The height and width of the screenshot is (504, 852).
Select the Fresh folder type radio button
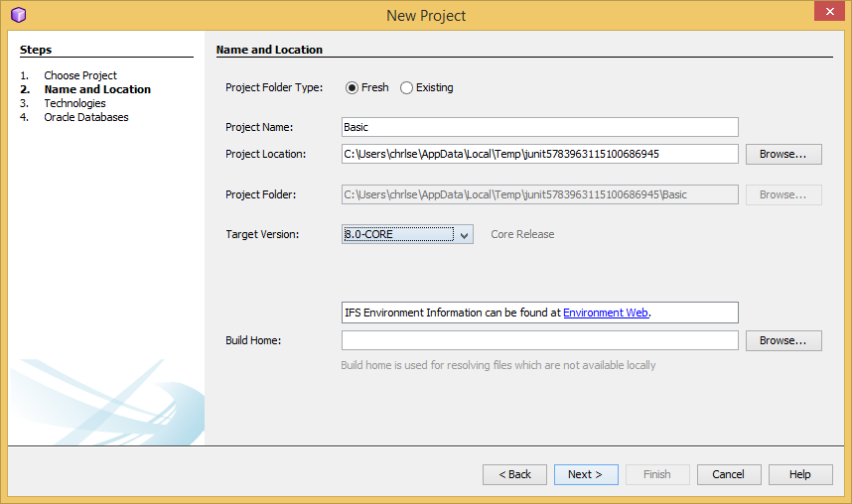[x=352, y=88]
